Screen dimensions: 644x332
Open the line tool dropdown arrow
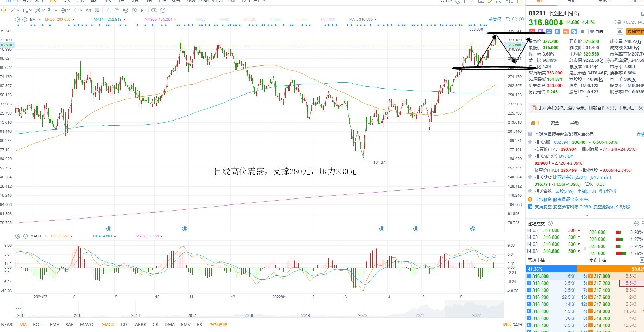(18, 10)
